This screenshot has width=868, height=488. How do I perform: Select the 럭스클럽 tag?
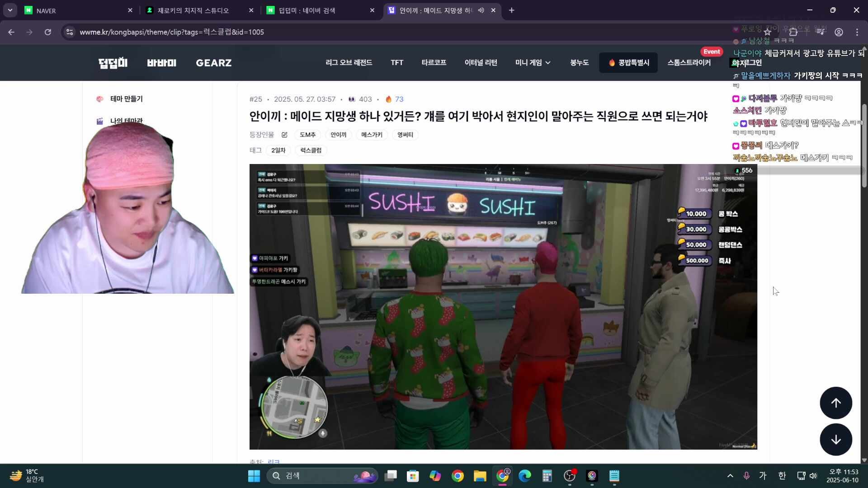[311, 150]
